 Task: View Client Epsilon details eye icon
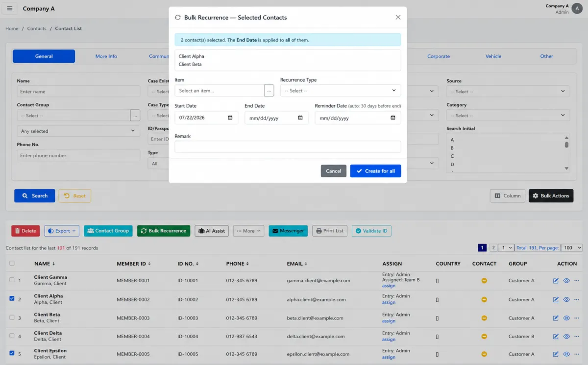(x=566, y=354)
